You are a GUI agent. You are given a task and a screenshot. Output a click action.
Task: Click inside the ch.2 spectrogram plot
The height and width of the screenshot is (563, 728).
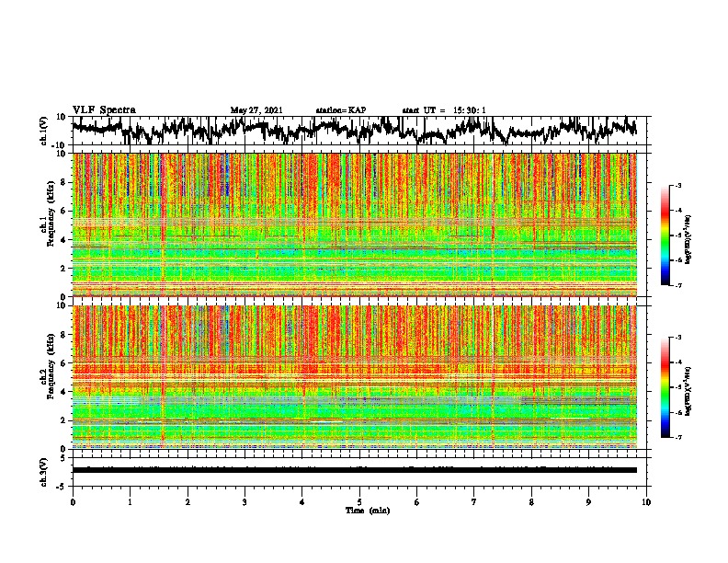pyautogui.click(x=355, y=377)
